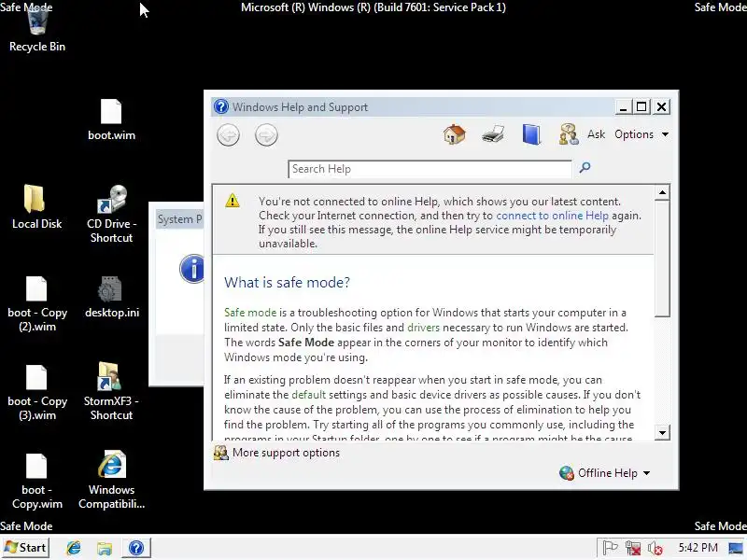Viewport: 747px width, 560px height.
Task: Click the help content scroll down arrow
Action: (x=662, y=433)
